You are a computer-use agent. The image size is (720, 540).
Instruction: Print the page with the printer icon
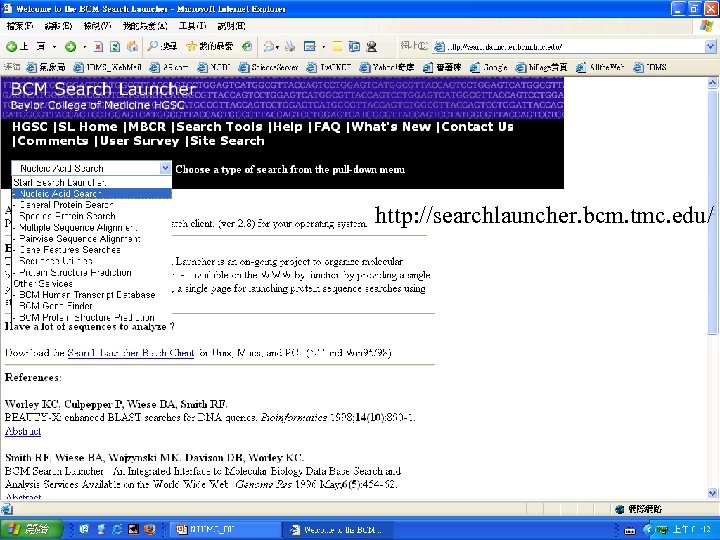(x=290, y=46)
